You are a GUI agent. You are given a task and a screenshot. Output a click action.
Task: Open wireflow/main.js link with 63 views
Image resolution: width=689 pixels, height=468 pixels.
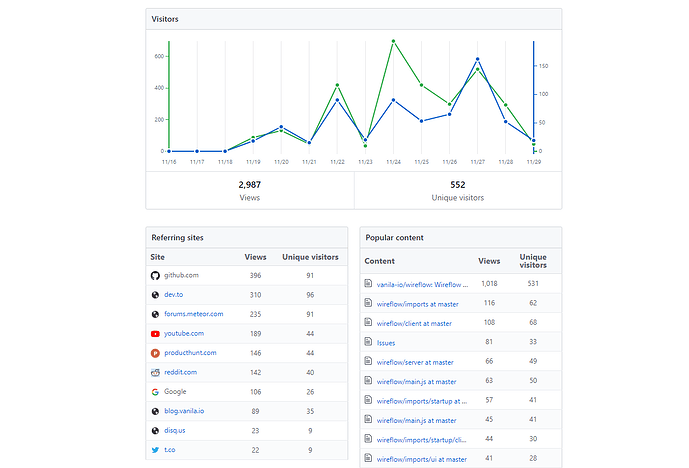tap(417, 381)
